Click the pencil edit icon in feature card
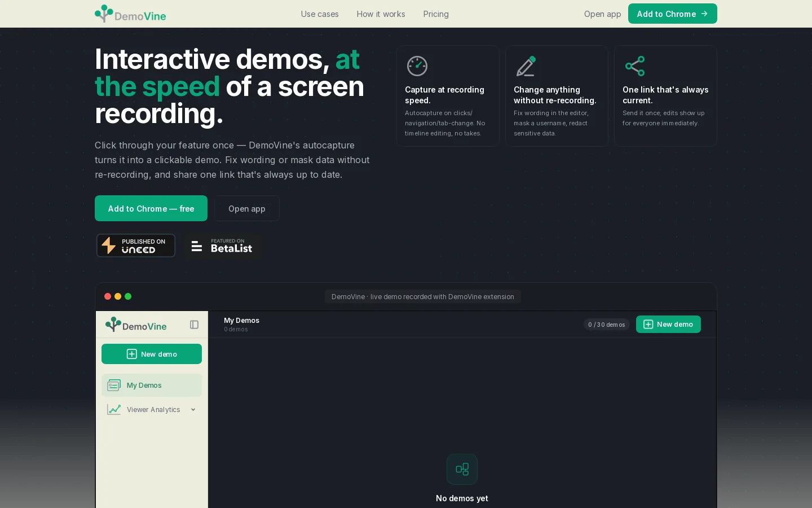The width and height of the screenshot is (812, 508). click(526, 66)
